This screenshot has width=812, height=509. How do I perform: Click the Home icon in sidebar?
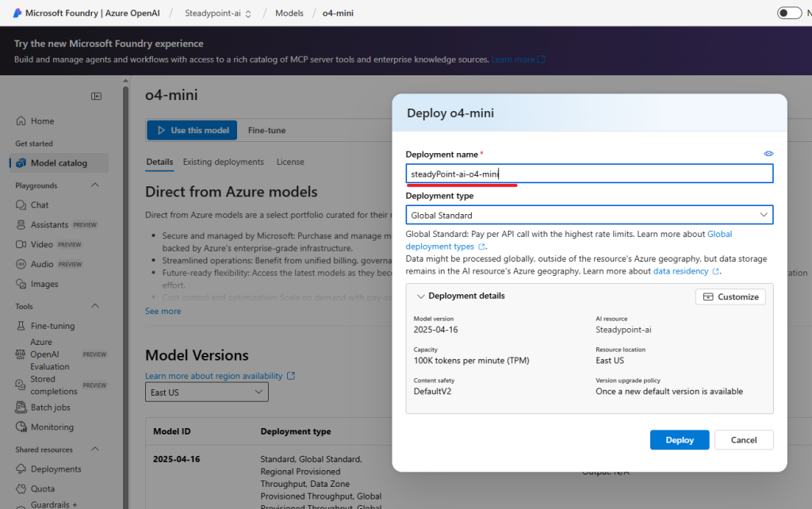click(x=21, y=121)
